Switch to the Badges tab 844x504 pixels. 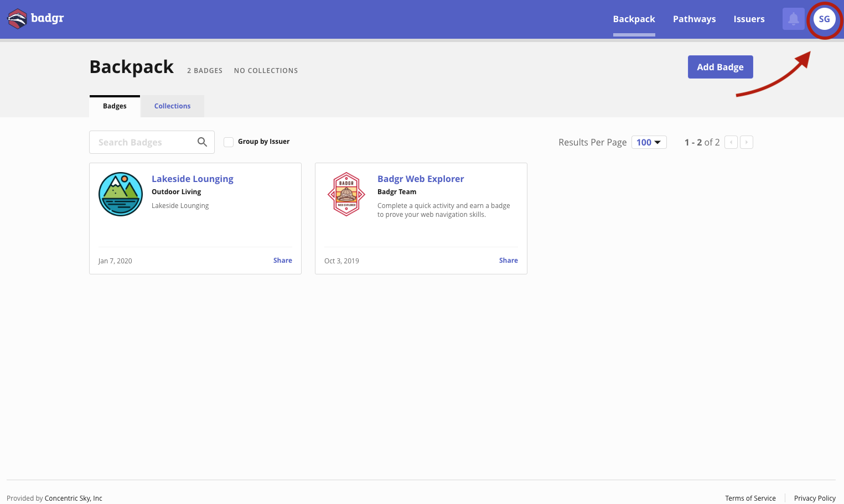click(115, 106)
